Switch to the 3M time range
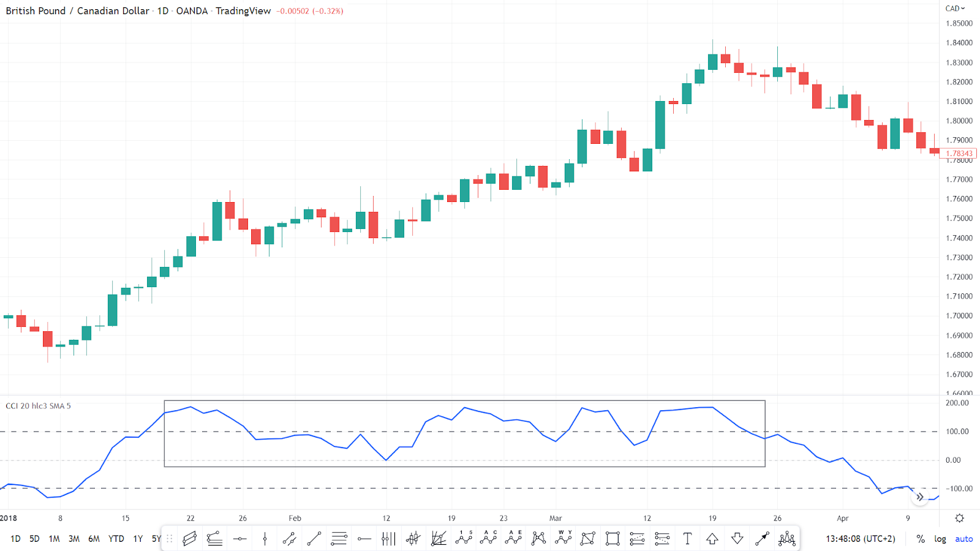Viewport: 980px width, 551px height. 74,539
